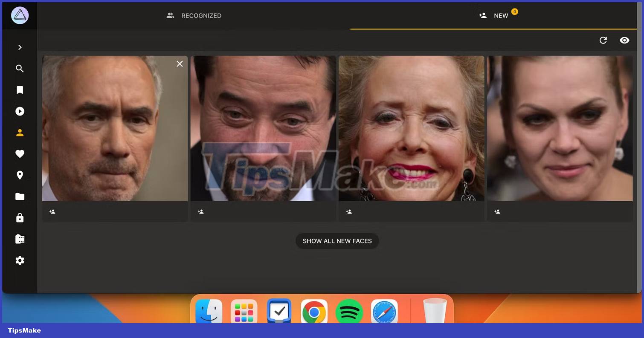
Task: Open the Private photos lock section
Action: [x=20, y=218]
